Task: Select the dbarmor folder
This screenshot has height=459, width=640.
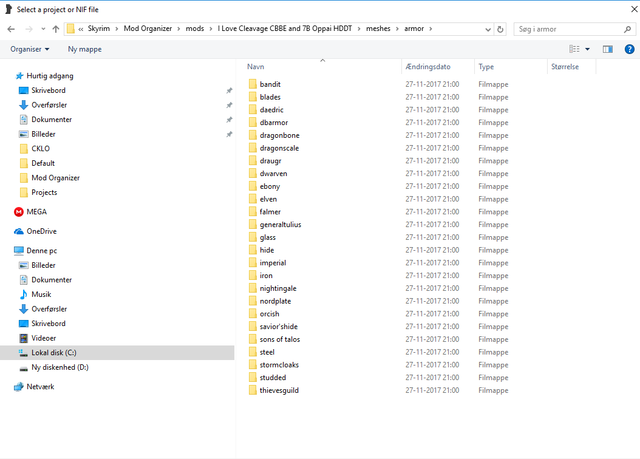Action: [x=273, y=122]
